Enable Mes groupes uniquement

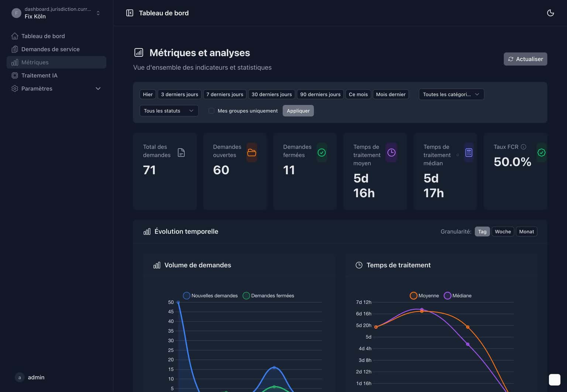[x=211, y=111]
